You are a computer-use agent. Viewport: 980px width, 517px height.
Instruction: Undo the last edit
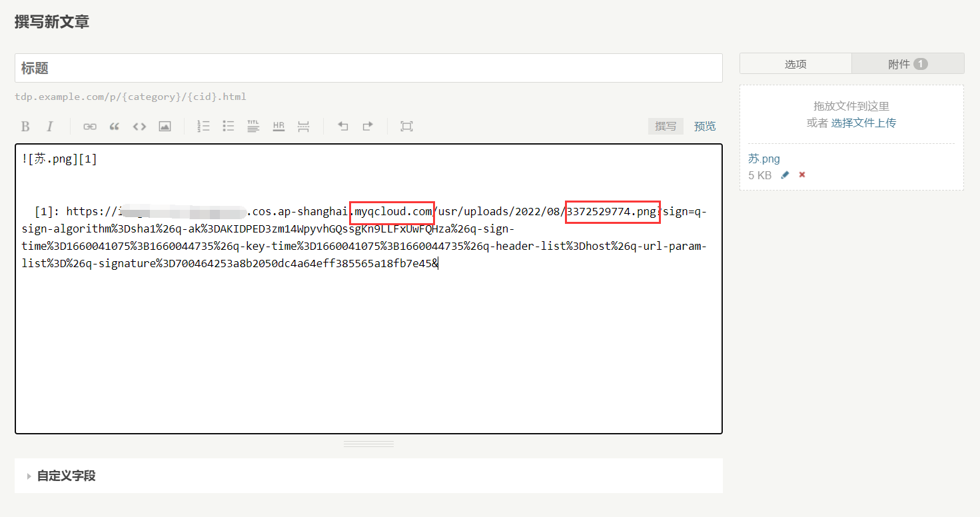(343, 126)
